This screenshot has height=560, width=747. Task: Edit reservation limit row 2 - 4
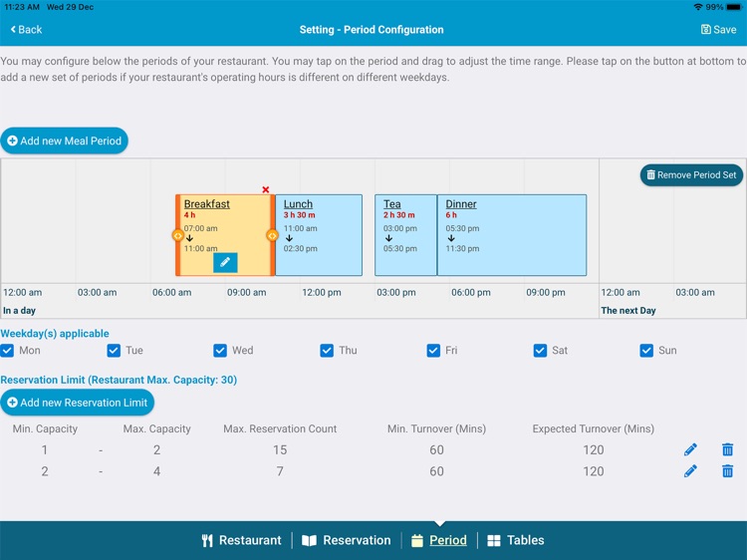690,471
